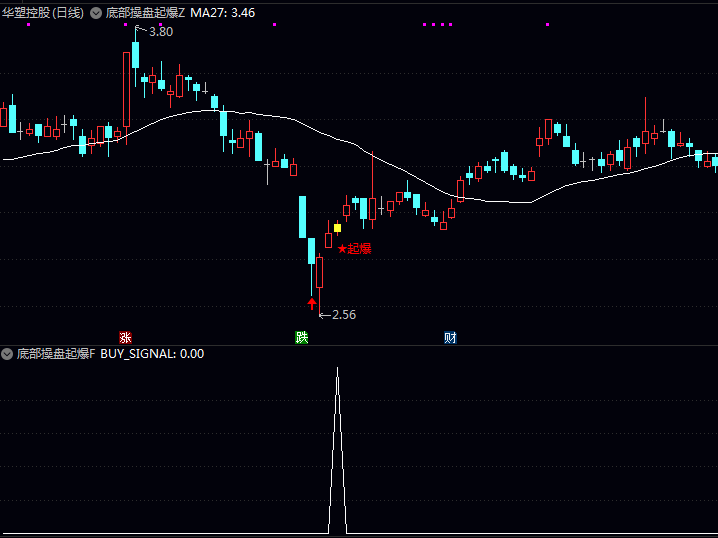Click the 底部操盘起爆F indicator label

pyautogui.click(x=56, y=353)
